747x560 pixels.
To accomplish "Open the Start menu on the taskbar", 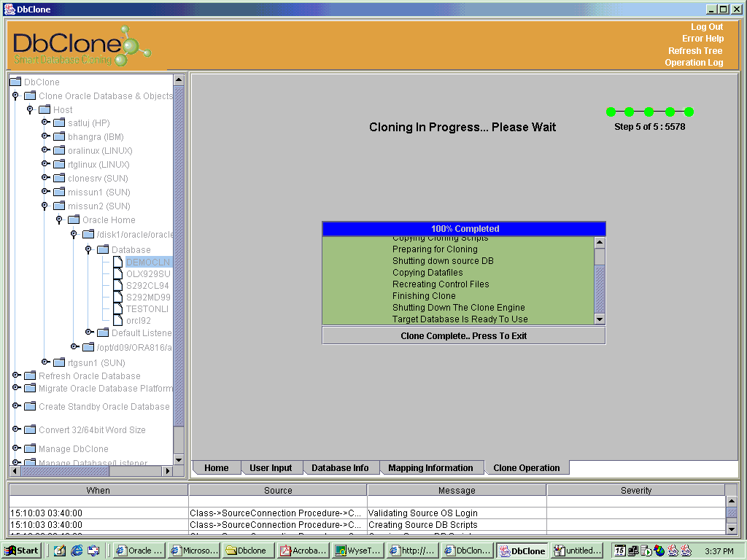I will click(x=22, y=551).
